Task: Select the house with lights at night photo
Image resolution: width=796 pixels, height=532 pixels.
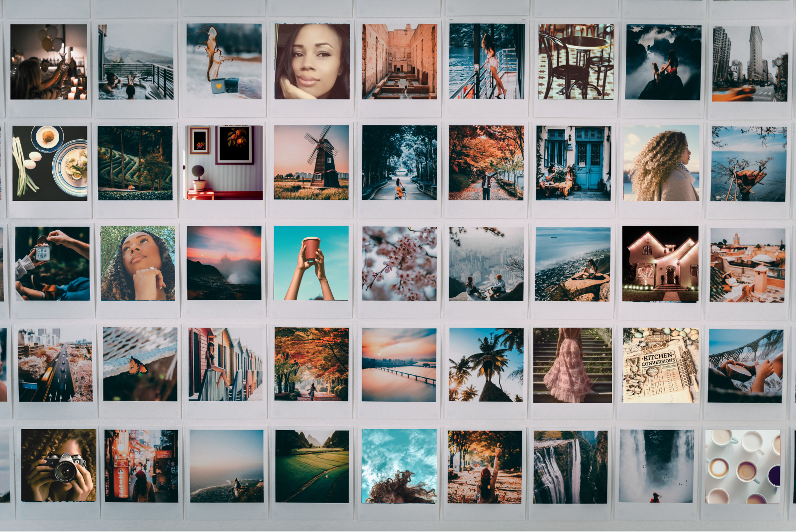Action: pyautogui.click(x=660, y=264)
